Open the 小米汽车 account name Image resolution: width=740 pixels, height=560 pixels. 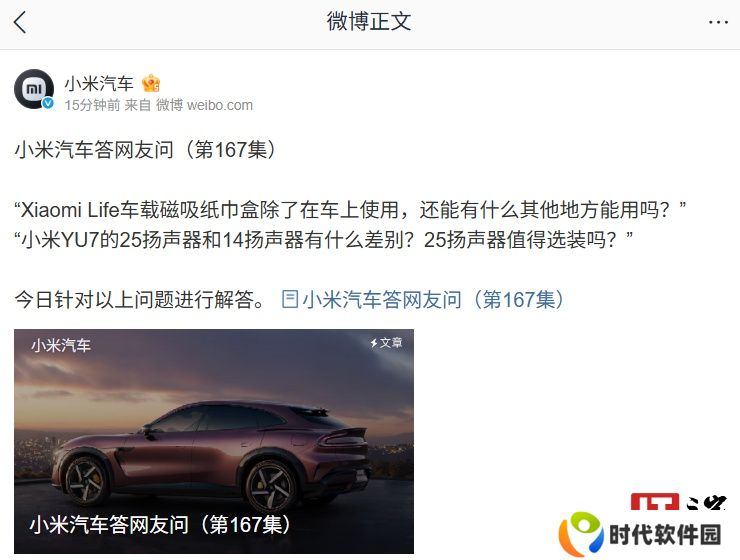pos(99,84)
